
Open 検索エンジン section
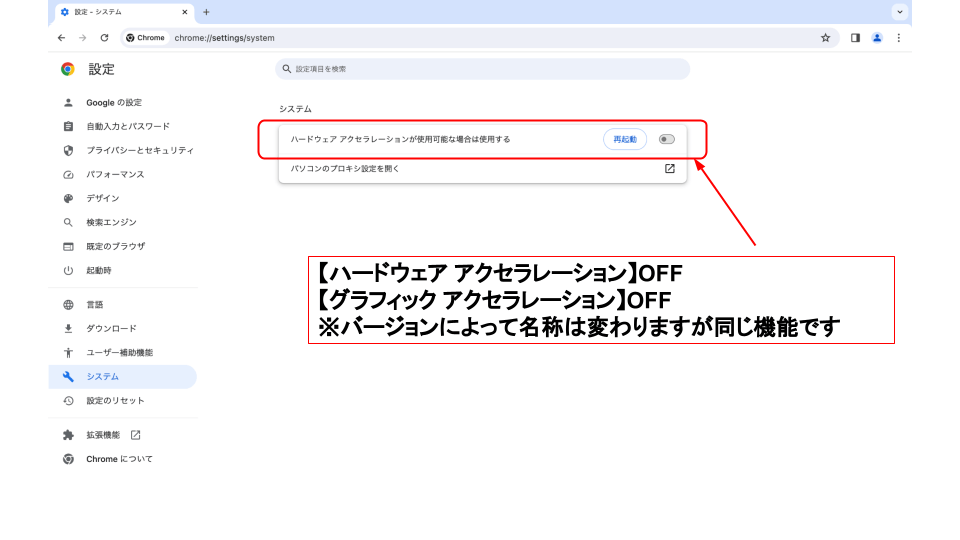pos(111,222)
